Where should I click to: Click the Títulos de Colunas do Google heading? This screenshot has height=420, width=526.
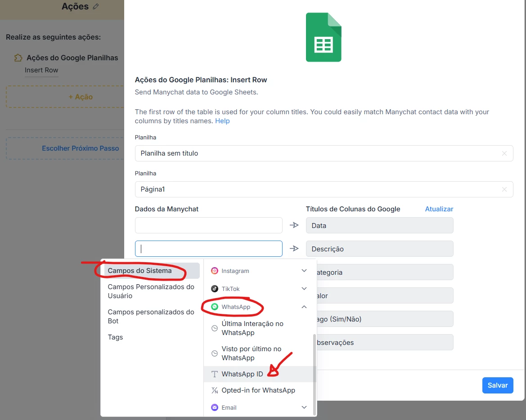point(353,209)
